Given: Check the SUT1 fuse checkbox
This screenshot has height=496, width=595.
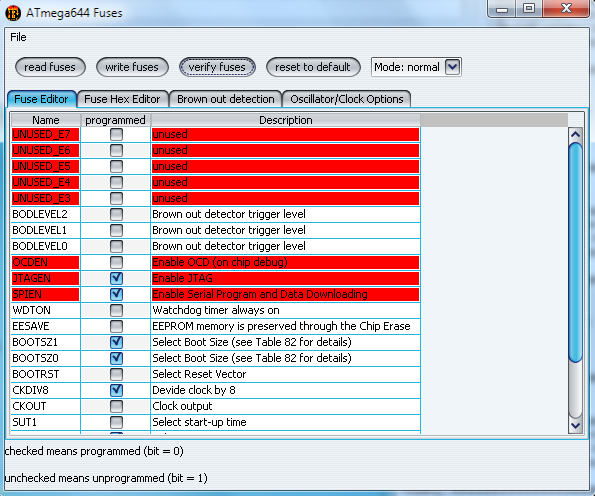Looking at the screenshot, I should click(116, 422).
